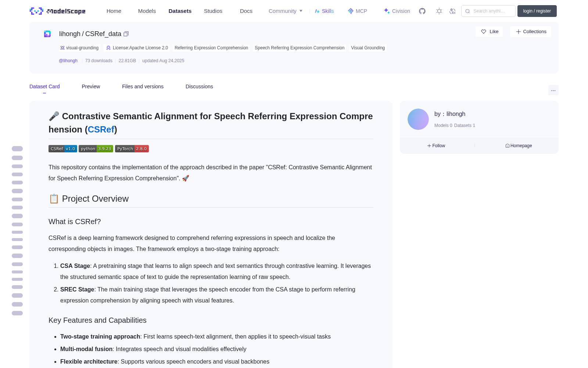Click the "Project Overview" heading text

95,199
